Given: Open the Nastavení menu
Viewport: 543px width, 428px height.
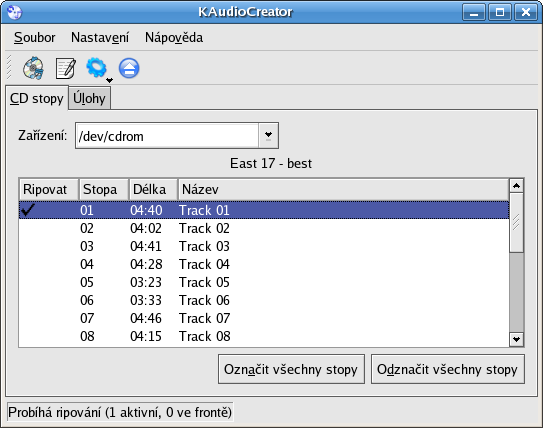Looking at the screenshot, I should click(100, 37).
